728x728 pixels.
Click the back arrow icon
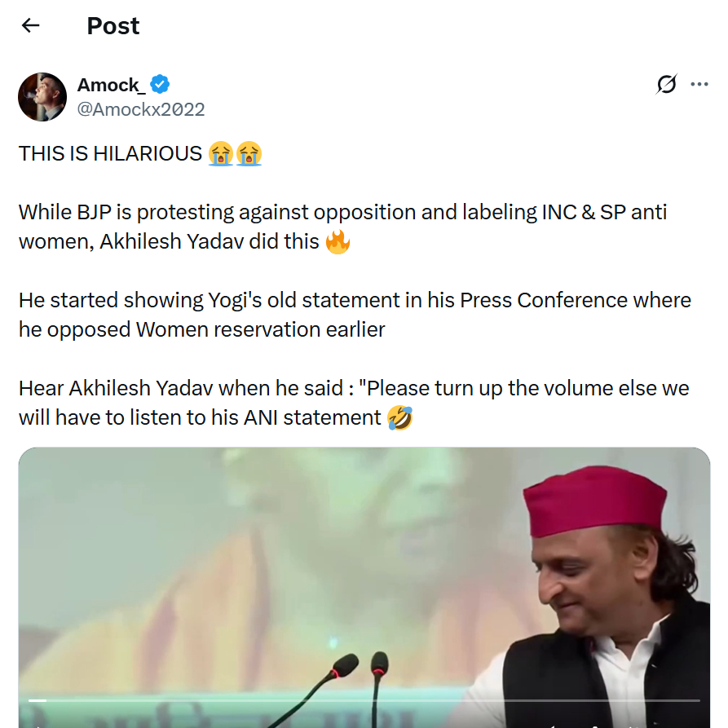coord(31,25)
